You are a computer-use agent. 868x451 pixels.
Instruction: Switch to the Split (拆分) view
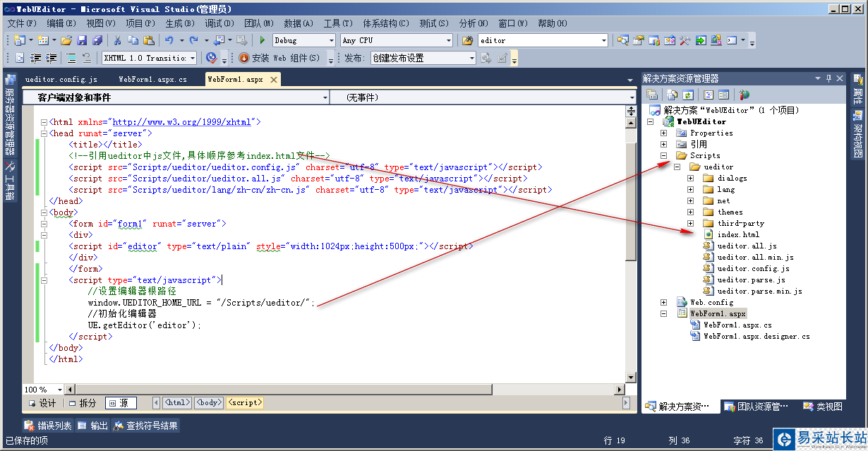(x=82, y=403)
